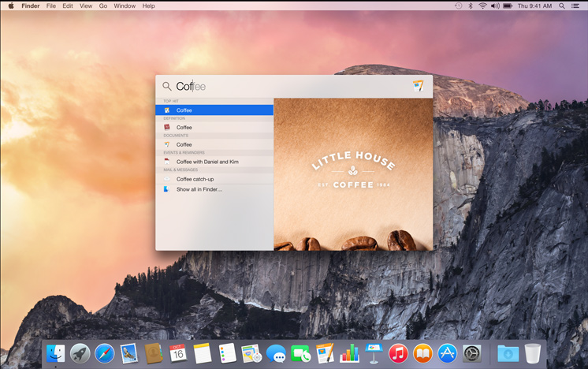The height and width of the screenshot is (369, 588).
Task: Click Show all in Finder
Action: tap(214, 189)
